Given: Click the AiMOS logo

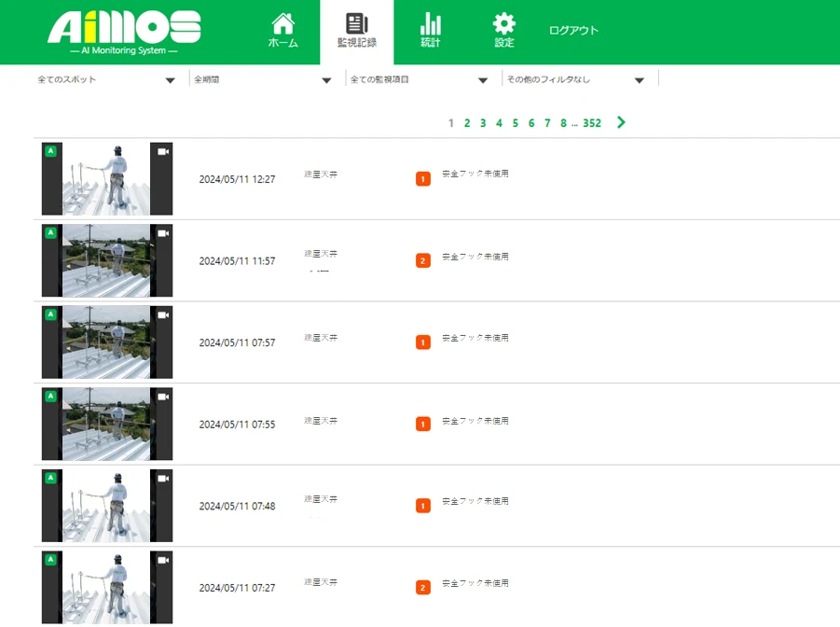Looking at the screenshot, I should pos(124,32).
